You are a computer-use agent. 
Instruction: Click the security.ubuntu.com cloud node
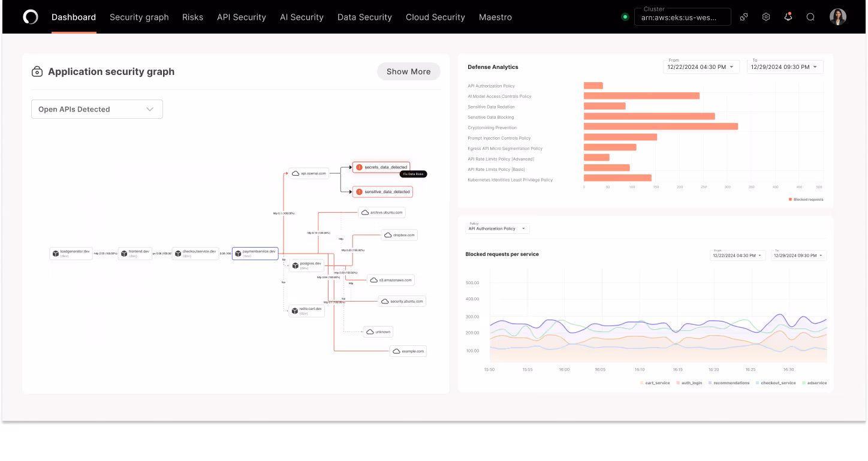tap(402, 301)
